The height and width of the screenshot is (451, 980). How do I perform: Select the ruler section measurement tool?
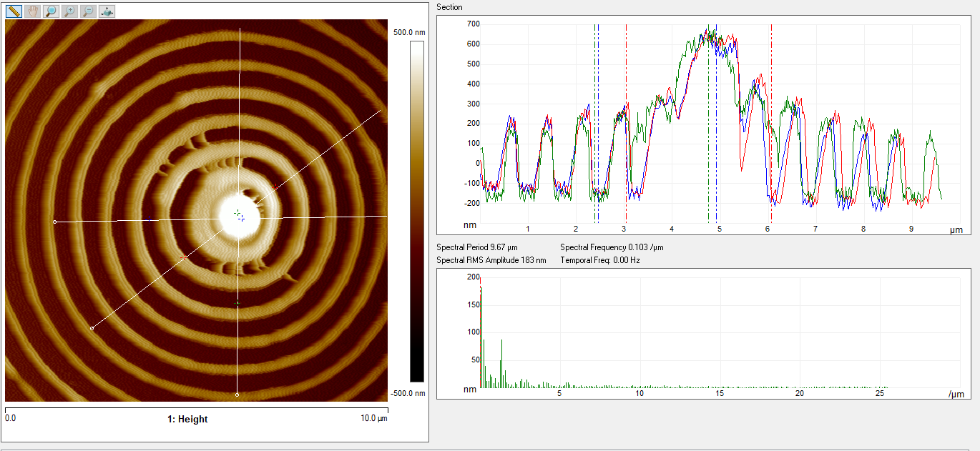pyautogui.click(x=14, y=11)
